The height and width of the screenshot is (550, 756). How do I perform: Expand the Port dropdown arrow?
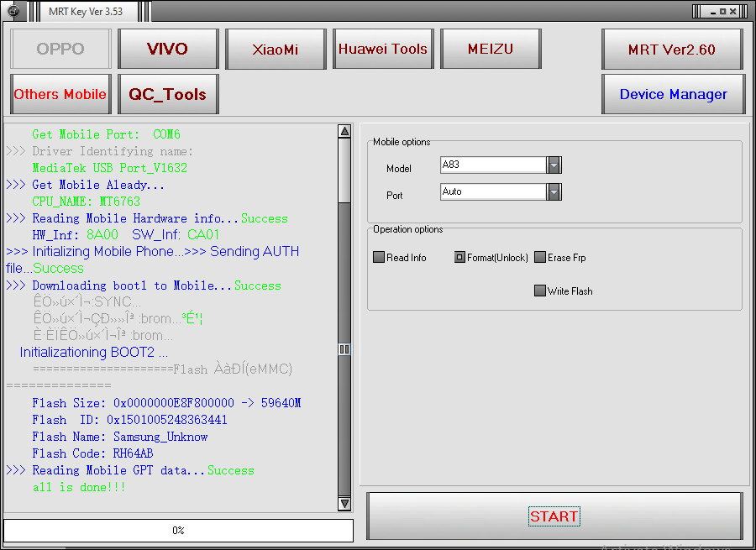pos(554,191)
